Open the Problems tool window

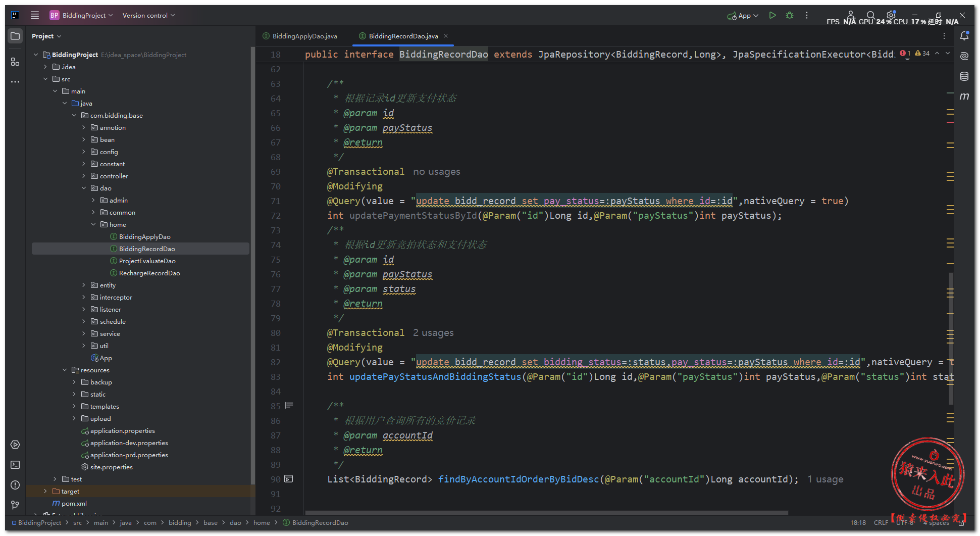(15, 485)
